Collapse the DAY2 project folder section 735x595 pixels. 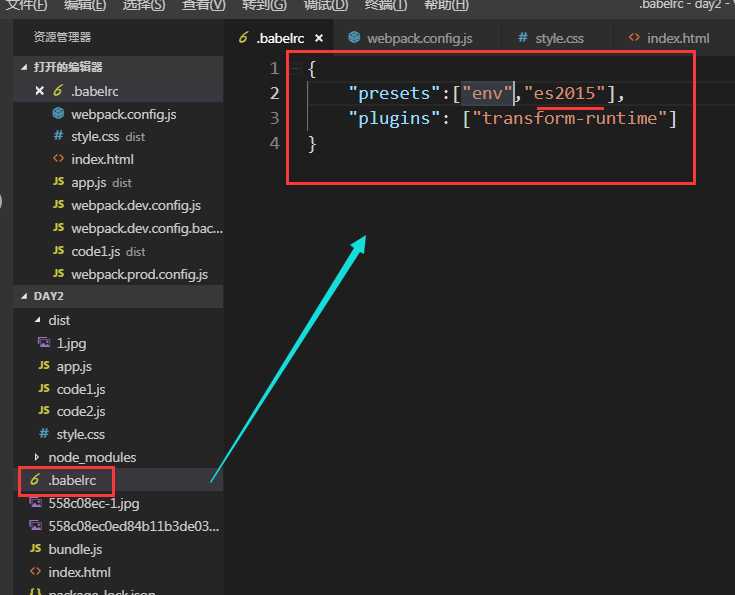click(x=26, y=297)
